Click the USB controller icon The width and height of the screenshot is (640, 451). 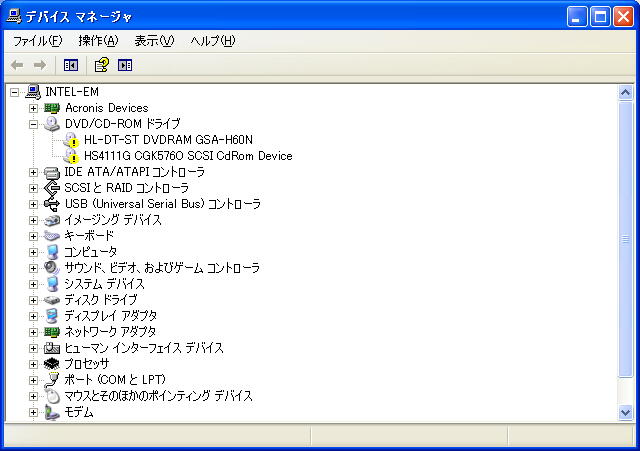tap(52, 204)
